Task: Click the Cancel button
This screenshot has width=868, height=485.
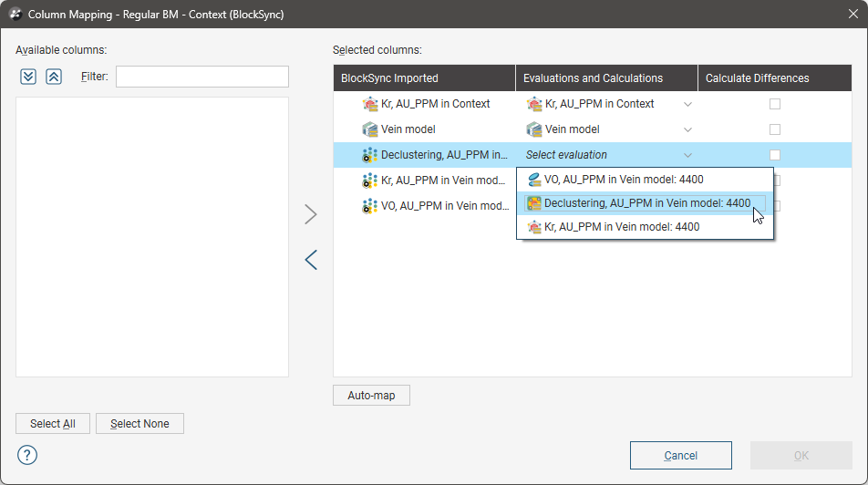Action: pos(680,455)
